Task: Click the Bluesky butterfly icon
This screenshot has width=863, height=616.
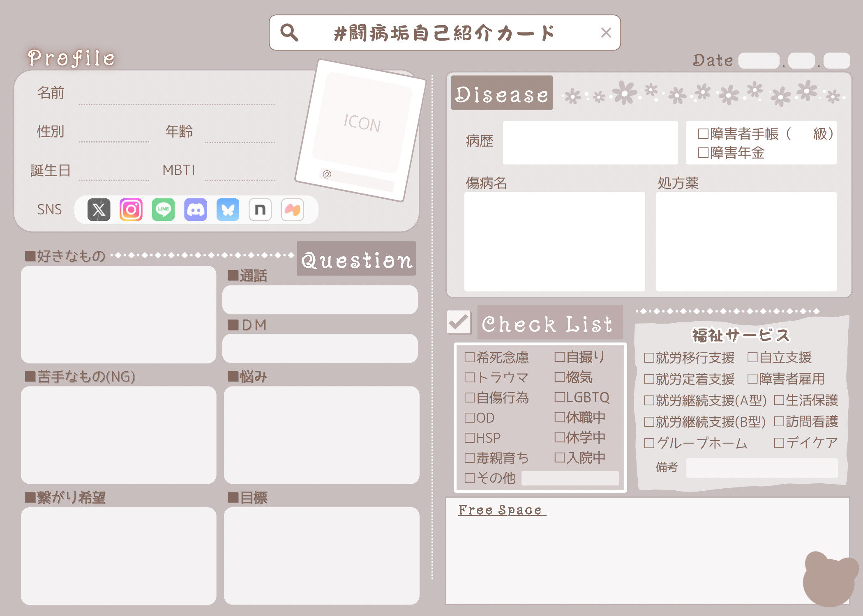Action: click(x=228, y=210)
